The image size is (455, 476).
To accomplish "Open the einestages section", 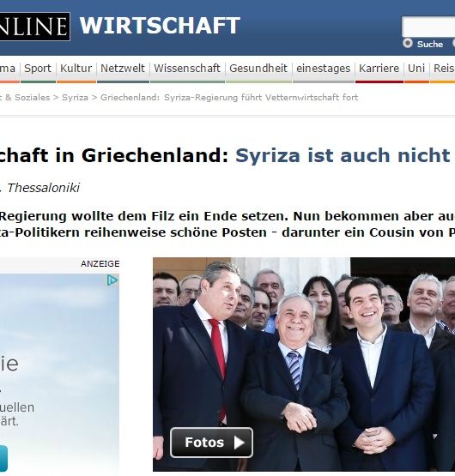I will click(323, 69).
